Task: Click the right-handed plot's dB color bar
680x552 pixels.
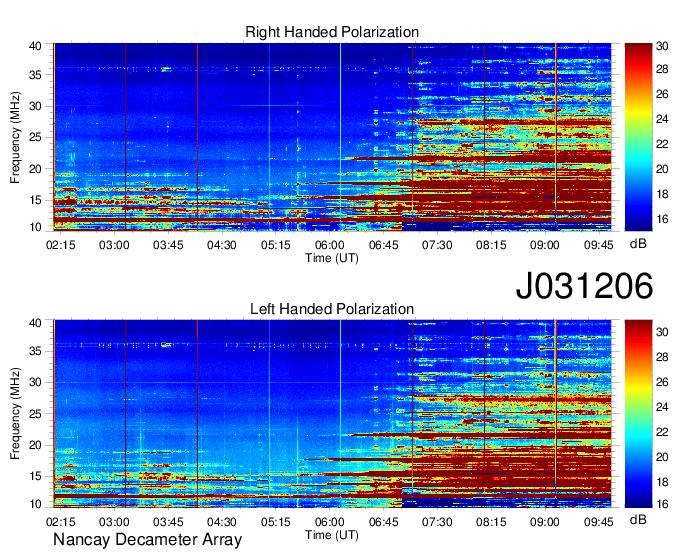Action: (638, 137)
